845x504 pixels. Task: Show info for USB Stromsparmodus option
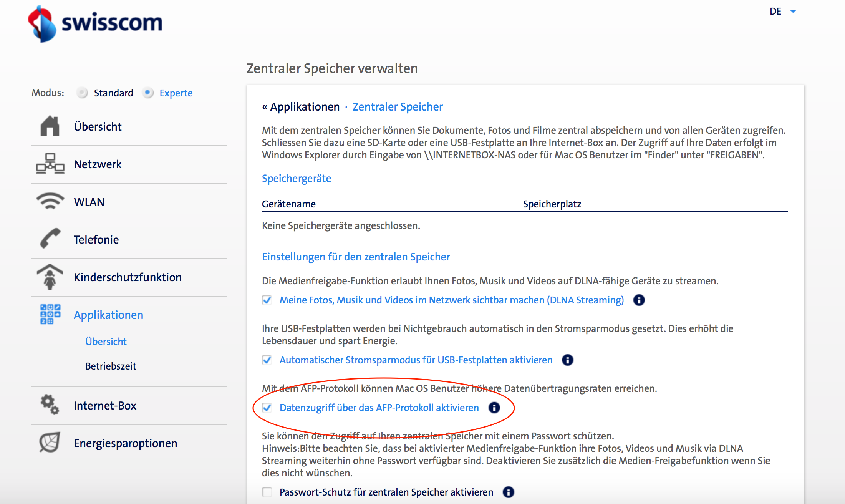(x=567, y=360)
